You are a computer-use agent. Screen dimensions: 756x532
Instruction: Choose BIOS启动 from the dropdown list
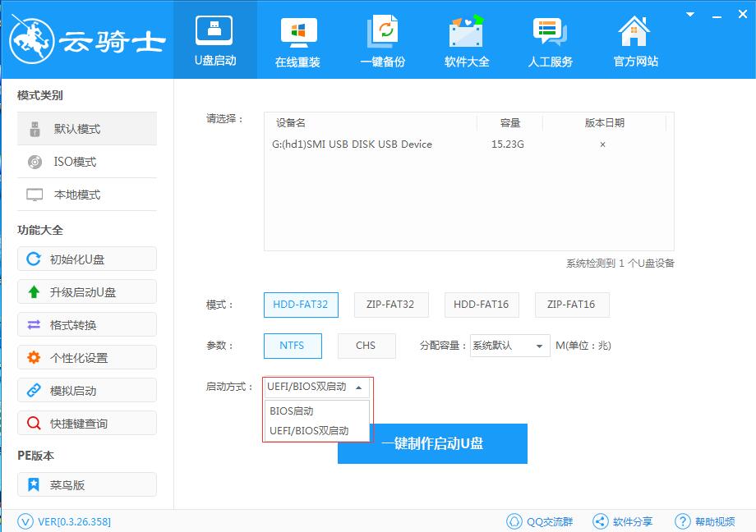pos(316,411)
